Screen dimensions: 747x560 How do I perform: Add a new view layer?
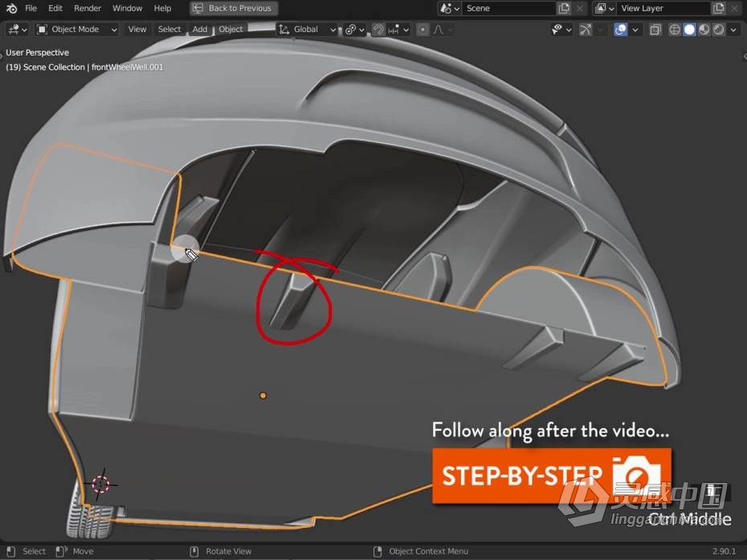click(x=718, y=8)
